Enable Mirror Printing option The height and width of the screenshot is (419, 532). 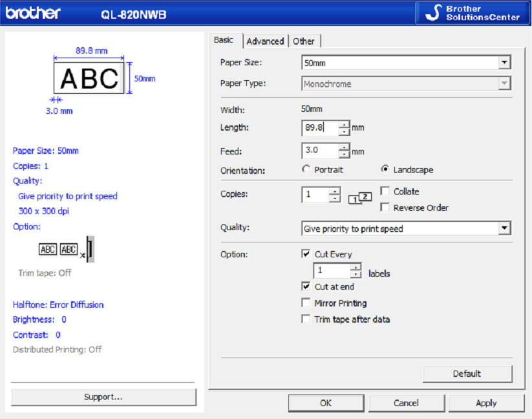306,303
